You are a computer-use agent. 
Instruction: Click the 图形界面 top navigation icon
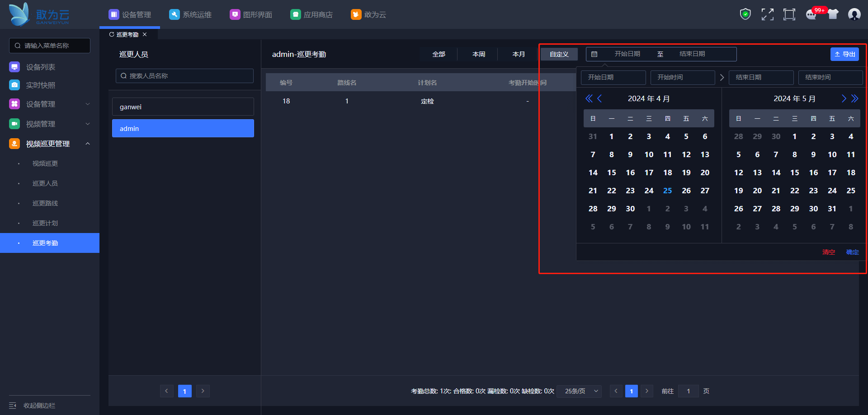[x=235, y=14]
